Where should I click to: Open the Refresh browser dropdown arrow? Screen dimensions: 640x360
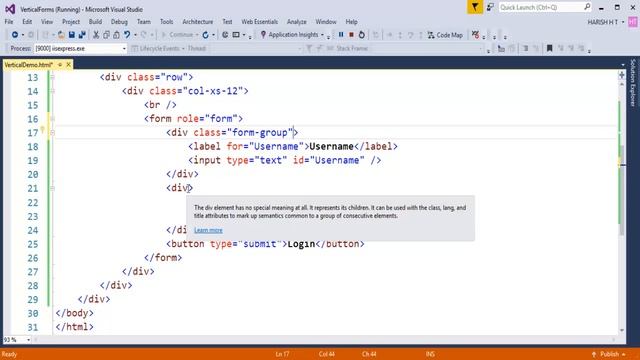coord(213,35)
